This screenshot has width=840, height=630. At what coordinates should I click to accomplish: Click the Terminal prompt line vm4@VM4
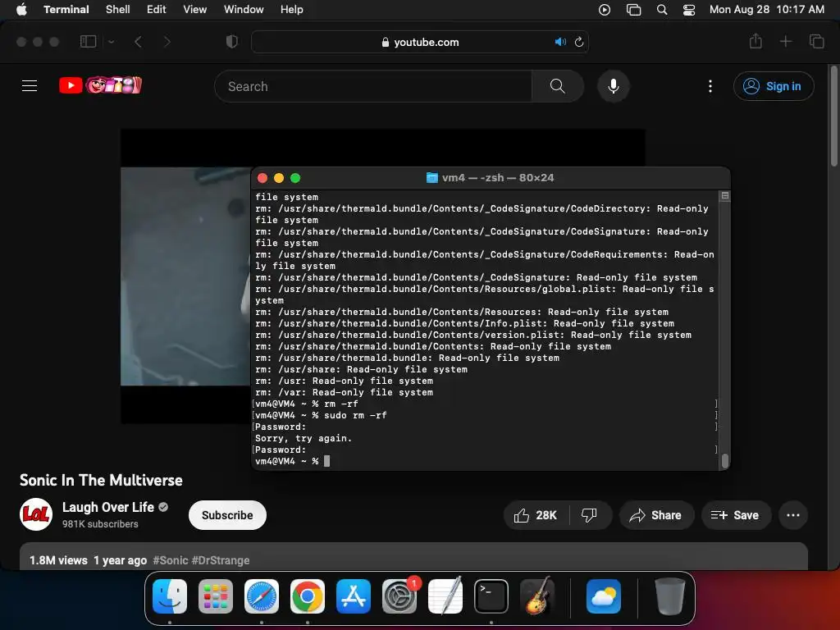pyautogui.click(x=292, y=461)
